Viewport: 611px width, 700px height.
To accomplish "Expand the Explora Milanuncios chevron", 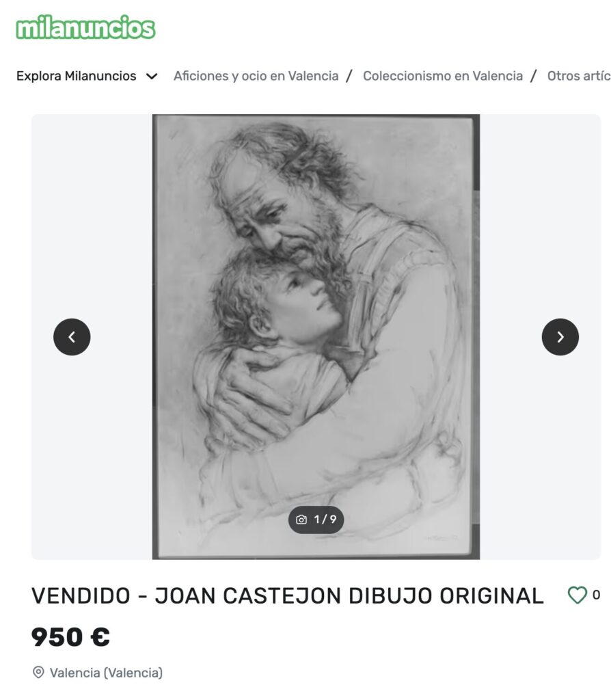I will [x=152, y=77].
